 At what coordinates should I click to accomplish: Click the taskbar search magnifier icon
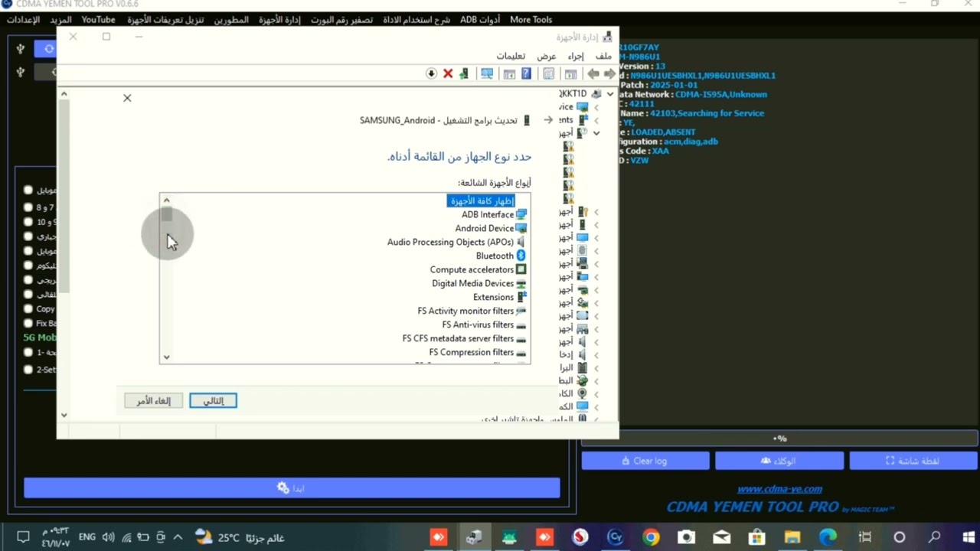(935, 537)
